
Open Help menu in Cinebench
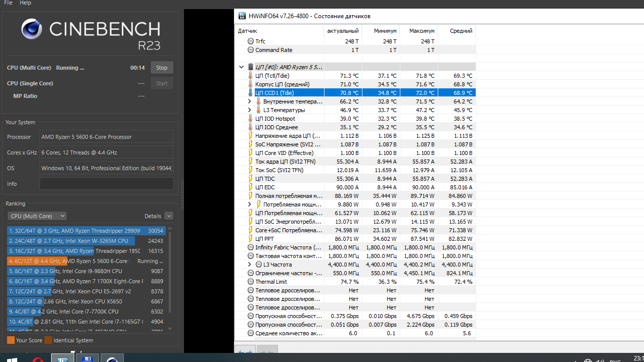[25, 3]
